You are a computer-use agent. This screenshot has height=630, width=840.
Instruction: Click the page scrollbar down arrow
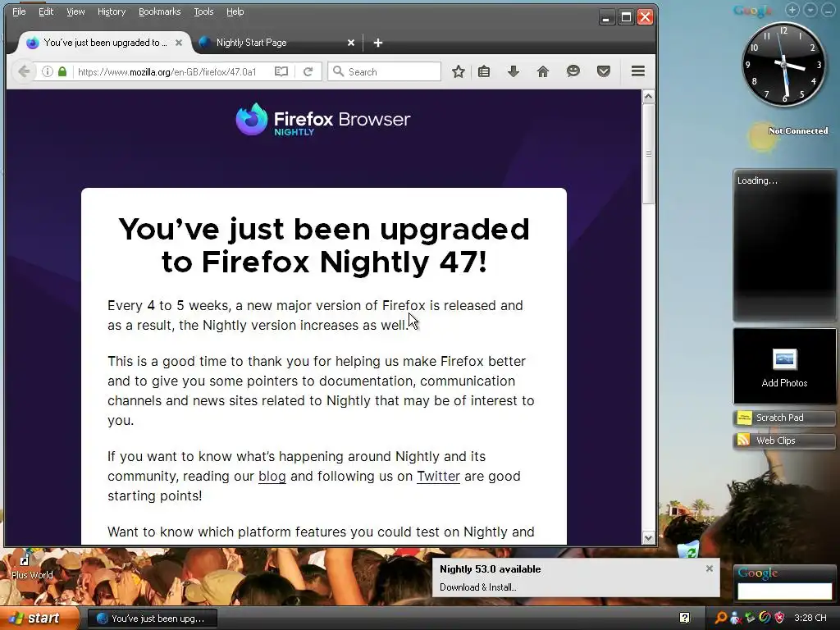click(x=648, y=538)
